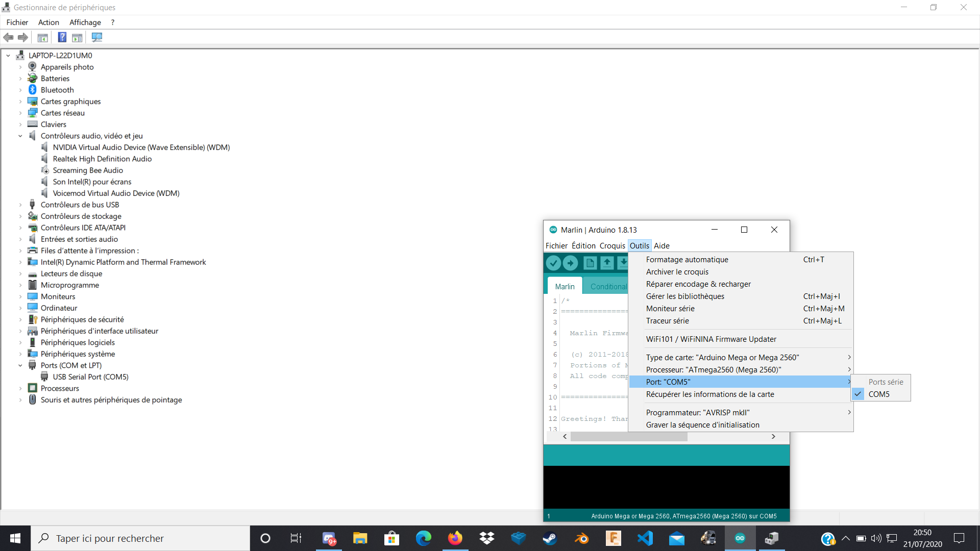
Task: Collapse Contrôleurs audio, vidéo et jeu node
Action: coord(20,136)
